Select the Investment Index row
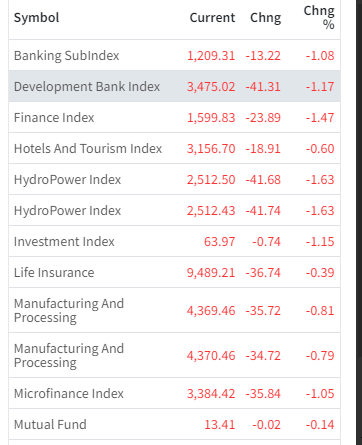362x445 pixels. pyautogui.click(x=174, y=241)
